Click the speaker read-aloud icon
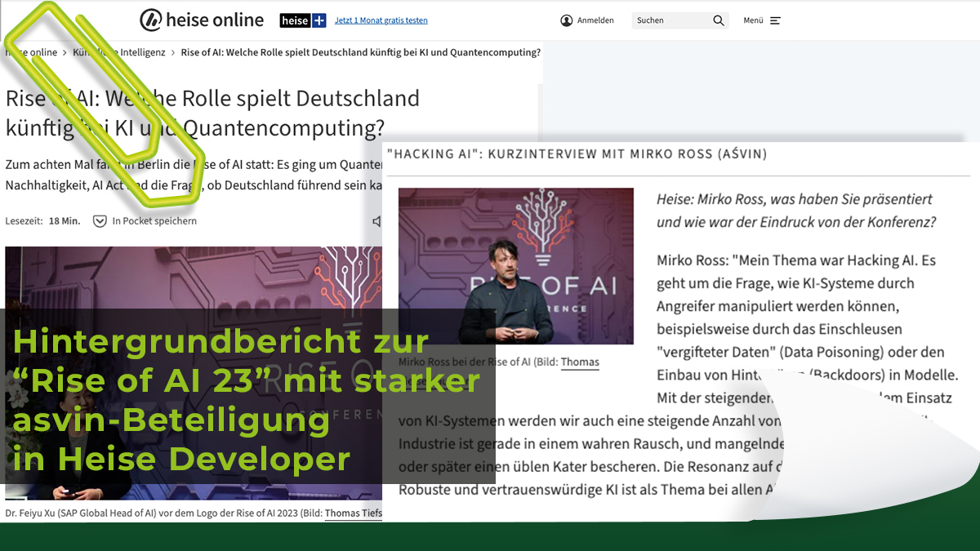Viewport: 980px width, 551px height. tap(376, 221)
